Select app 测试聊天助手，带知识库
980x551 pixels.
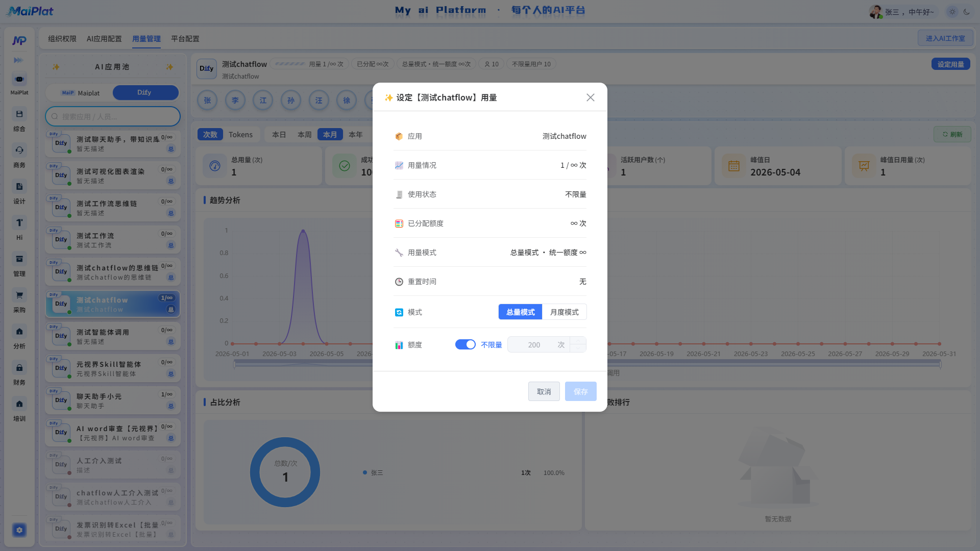[x=113, y=144]
